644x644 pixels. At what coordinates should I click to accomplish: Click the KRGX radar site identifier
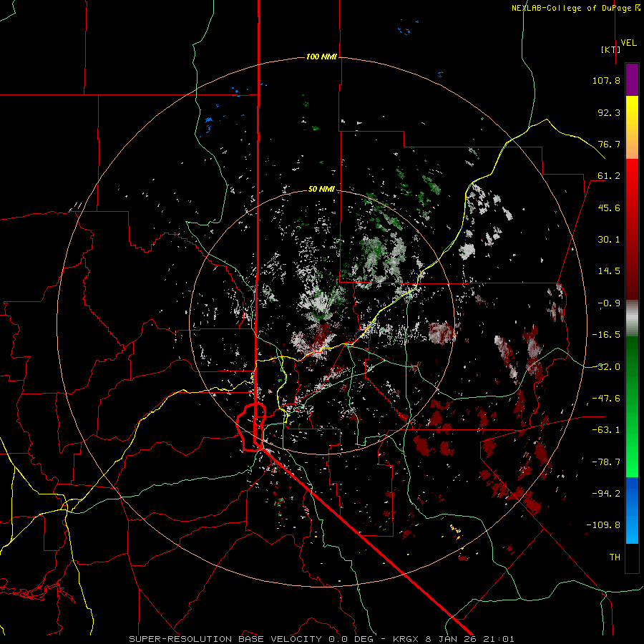(407, 639)
